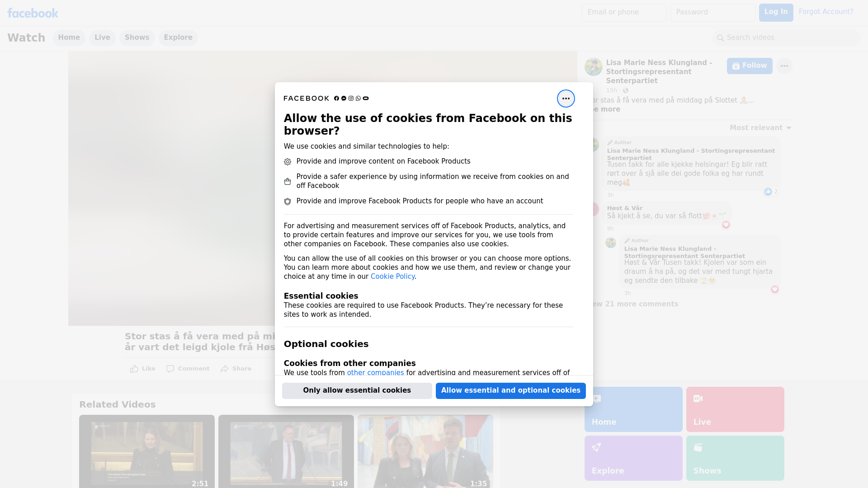Viewport: 868px width, 488px height.
Task: Click the search magnifier icon
Action: [721, 38]
